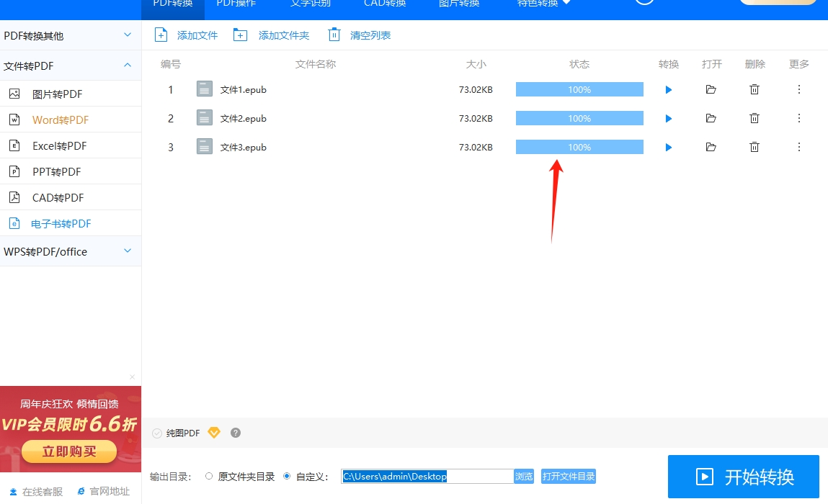Viewport: 828px width, 504px height.
Task: Click the 添加文件夹 add folder icon
Action: coord(240,35)
